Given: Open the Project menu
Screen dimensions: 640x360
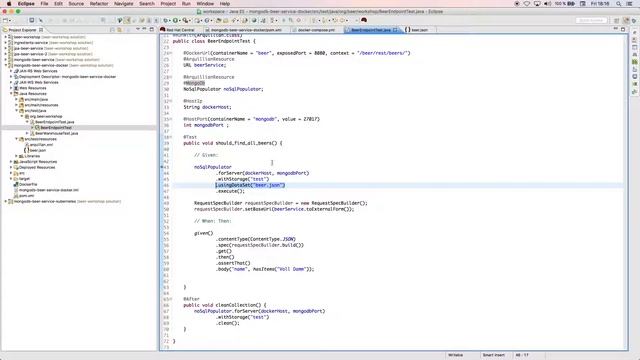Looking at the screenshot, I should [168, 4].
